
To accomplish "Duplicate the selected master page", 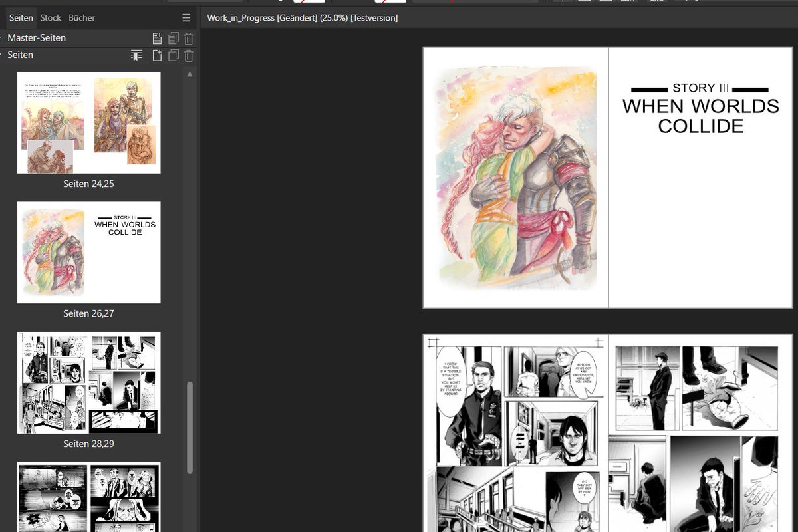I will 173,39.
